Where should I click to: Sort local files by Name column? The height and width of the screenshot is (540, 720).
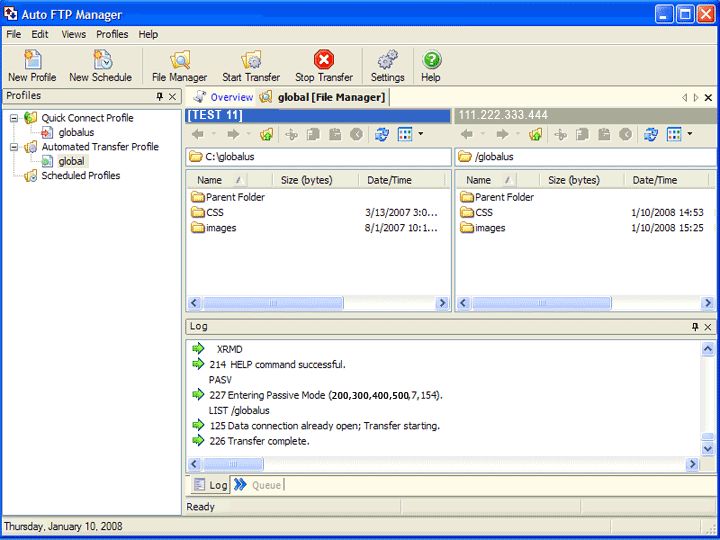click(x=230, y=180)
